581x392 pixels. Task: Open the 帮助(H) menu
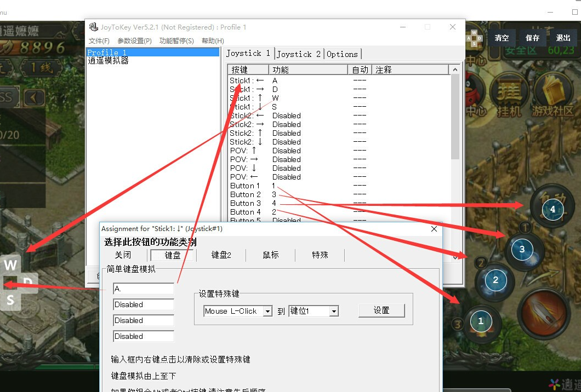pos(213,40)
